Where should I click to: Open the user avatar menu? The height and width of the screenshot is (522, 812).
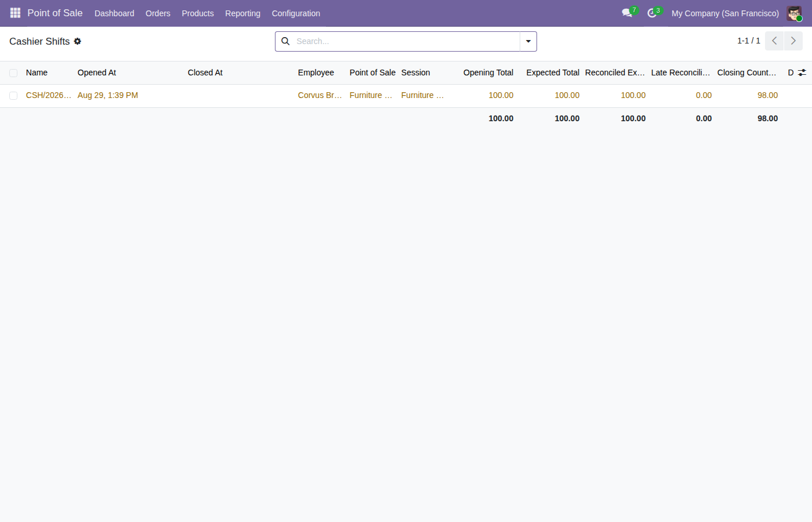pos(794,13)
